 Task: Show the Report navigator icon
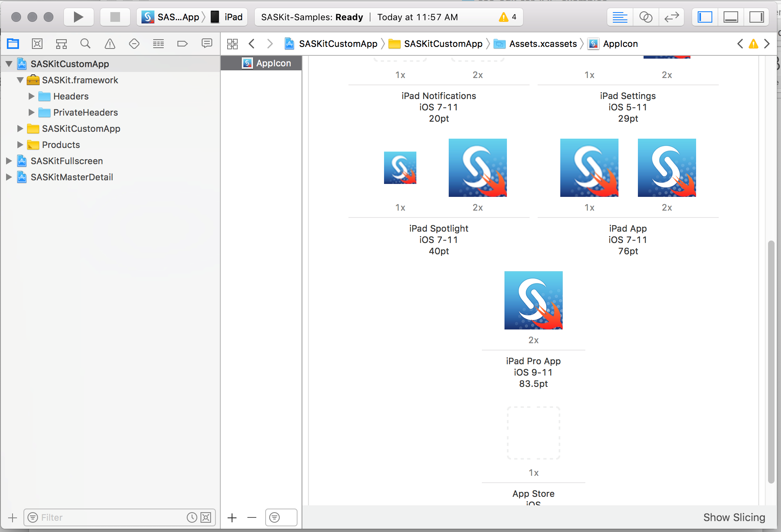click(x=207, y=44)
